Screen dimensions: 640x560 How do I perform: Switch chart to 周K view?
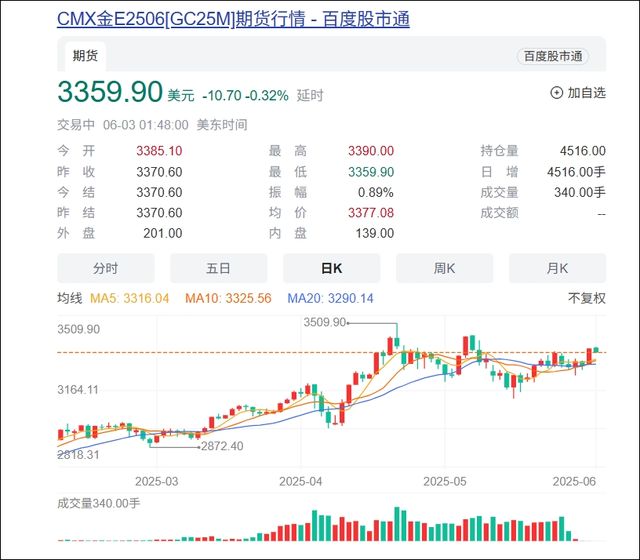[444, 268]
